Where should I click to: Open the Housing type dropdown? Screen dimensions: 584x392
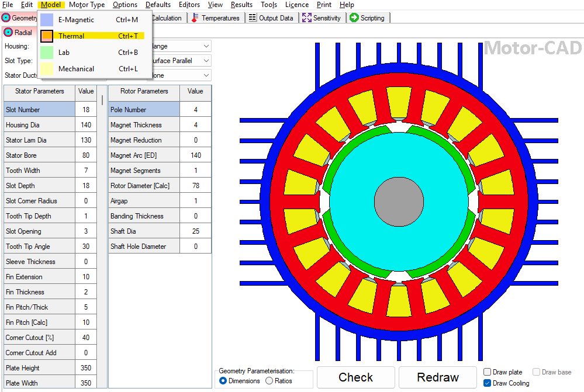coord(205,46)
